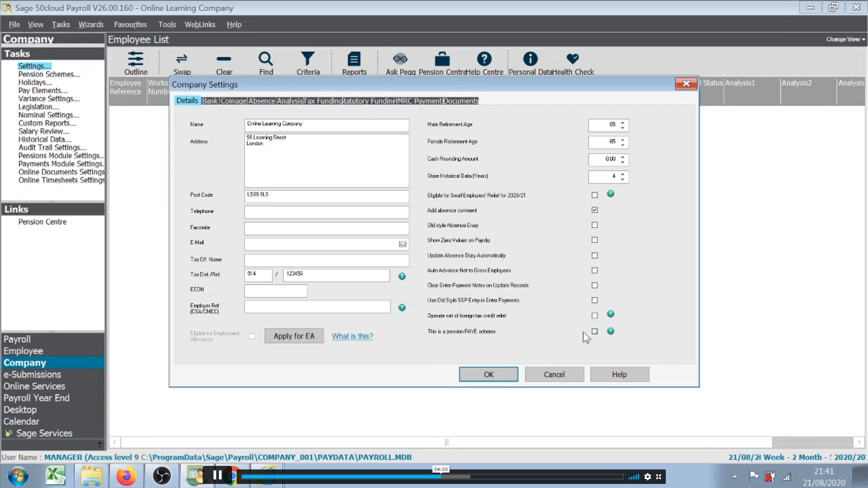Click help icon for foreign tax credit relief
868x488 pixels.
click(x=611, y=314)
